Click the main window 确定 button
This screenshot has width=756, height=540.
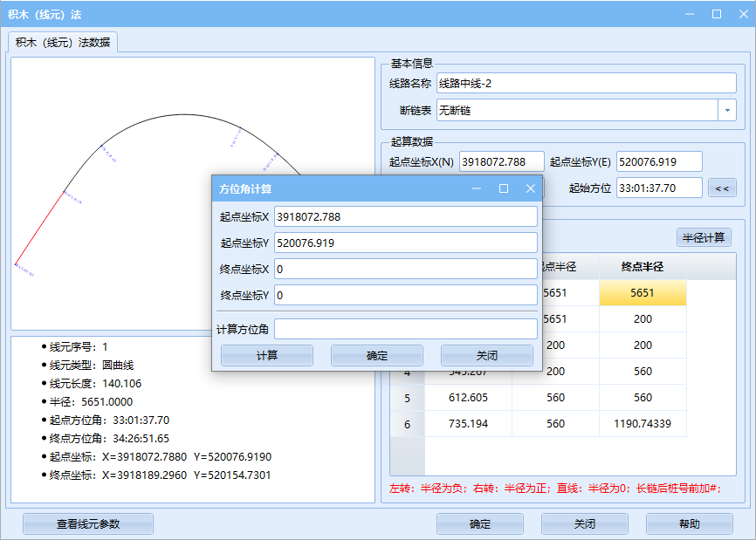click(x=479, y=524)
